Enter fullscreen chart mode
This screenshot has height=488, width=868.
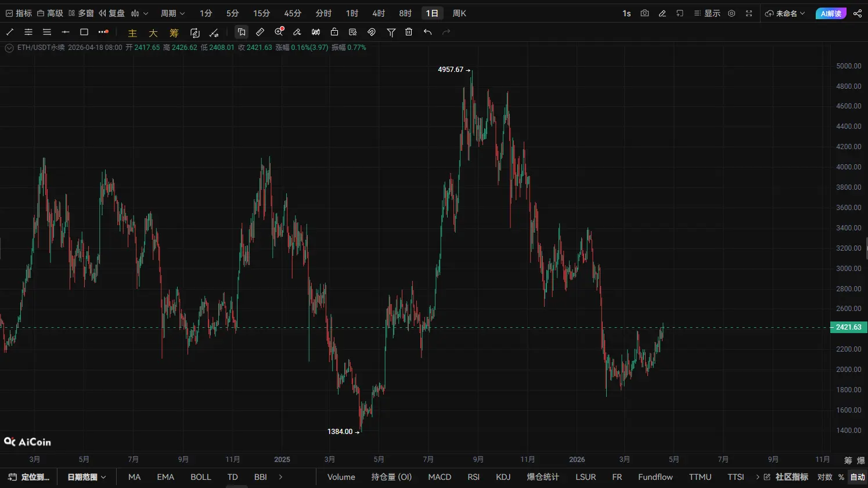pyautogui.click(x=749, y=13)
